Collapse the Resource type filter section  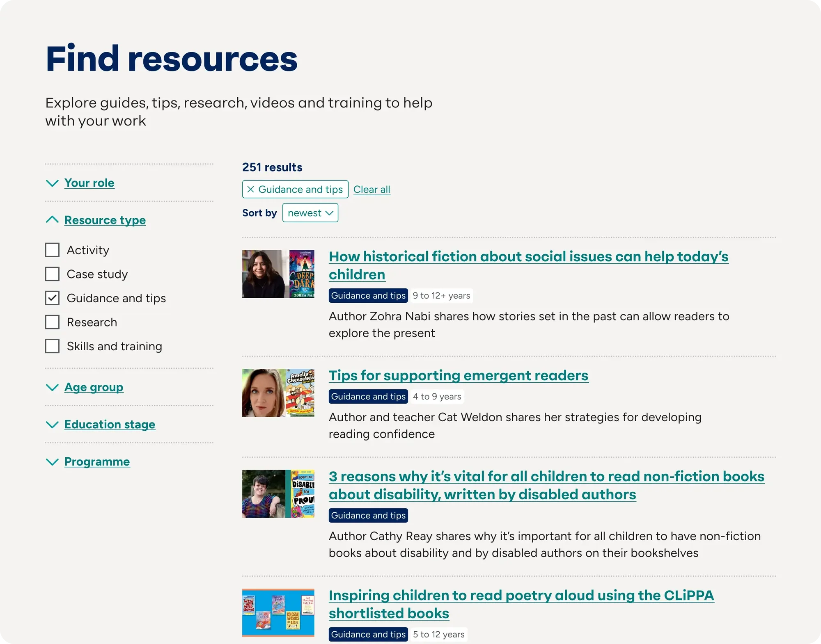point(105,220)
